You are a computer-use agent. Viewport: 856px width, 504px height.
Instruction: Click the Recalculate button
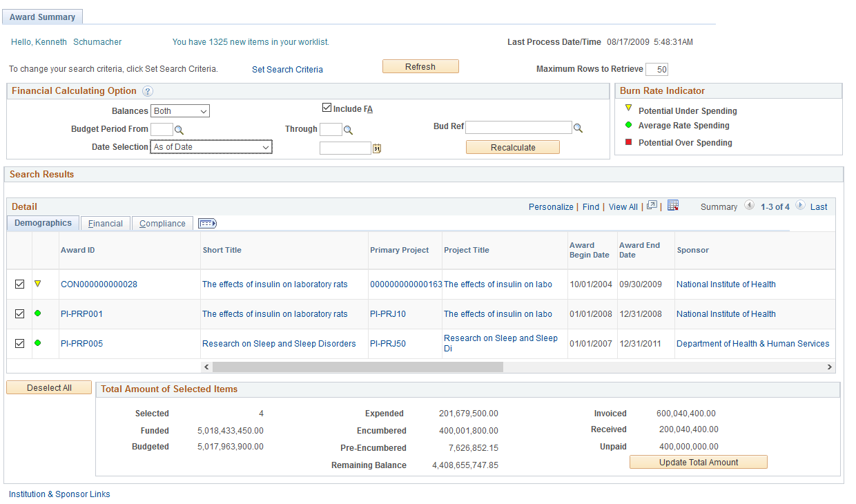(x=513, y=148)
